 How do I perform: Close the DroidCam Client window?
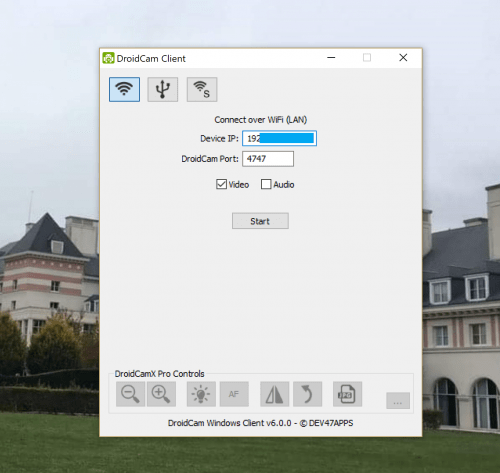[403, 58]
